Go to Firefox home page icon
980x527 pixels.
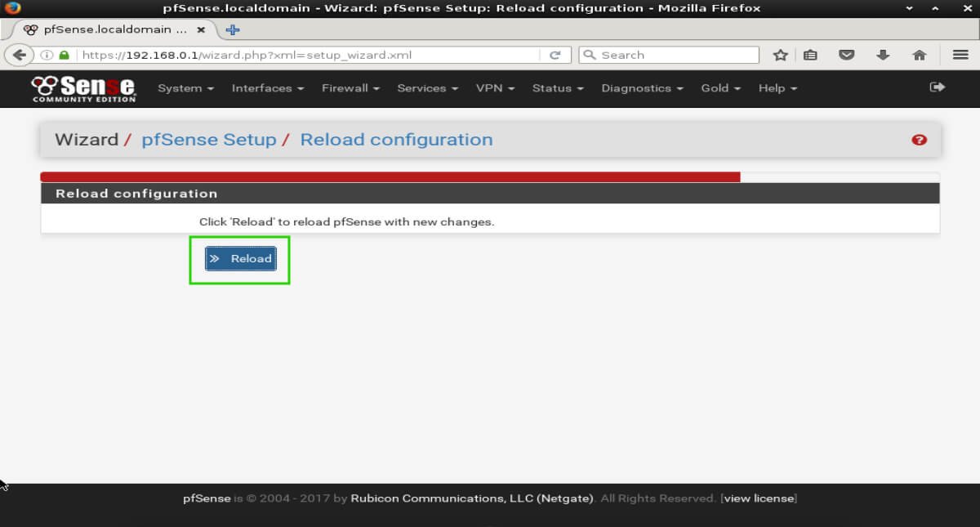(919, 55)
